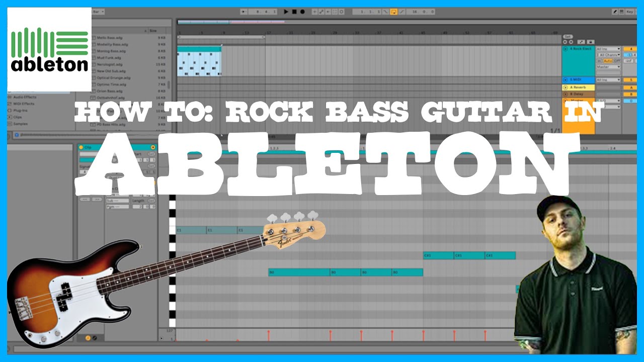Select first C#1 note in piano roll
This screenshot has height=362, width=644.
click(439, 255)
